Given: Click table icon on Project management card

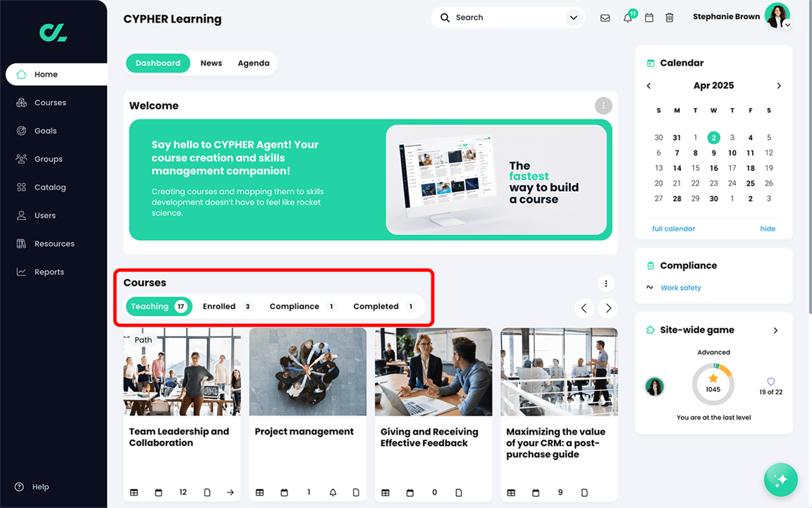Looking at the screenshot, I should (x=260, y=492).
